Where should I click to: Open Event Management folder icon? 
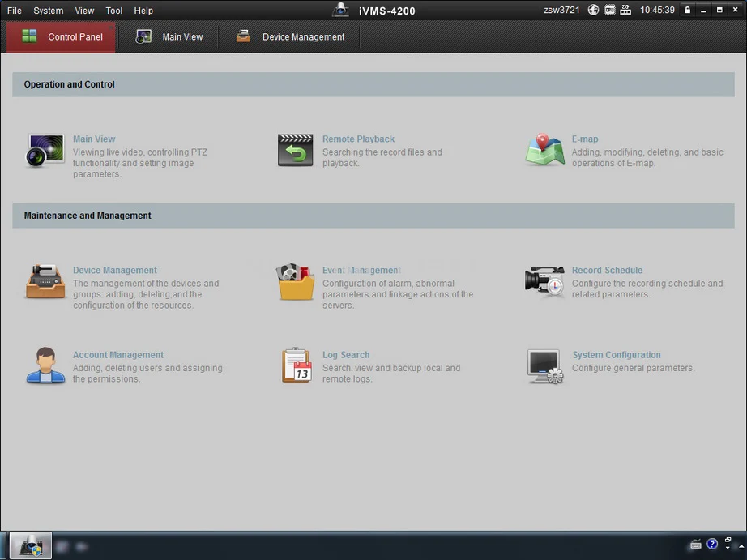[x=296, y=282]
